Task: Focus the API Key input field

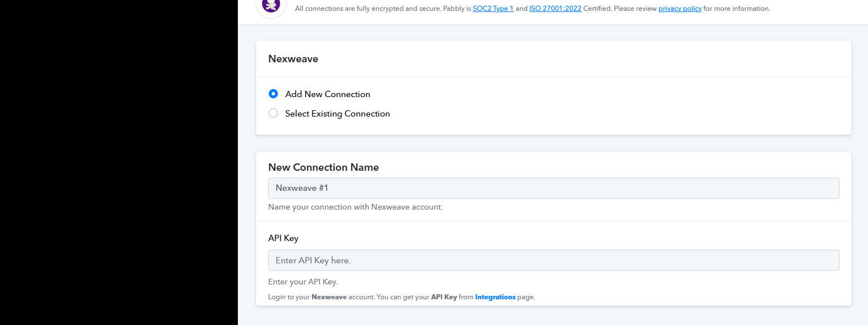Action: click(x=554, y=260)
